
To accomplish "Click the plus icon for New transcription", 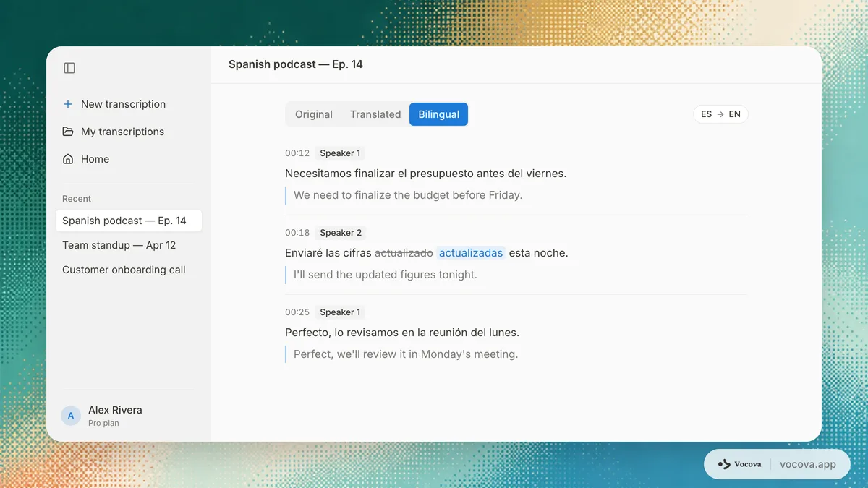I will coord(68,104).
